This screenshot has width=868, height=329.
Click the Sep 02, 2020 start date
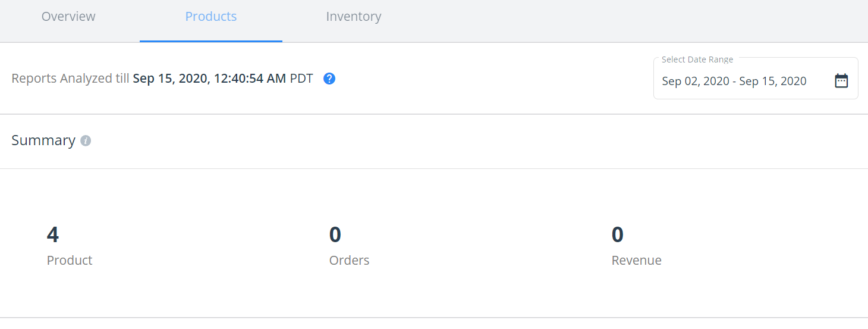click(x=696, y=82)
